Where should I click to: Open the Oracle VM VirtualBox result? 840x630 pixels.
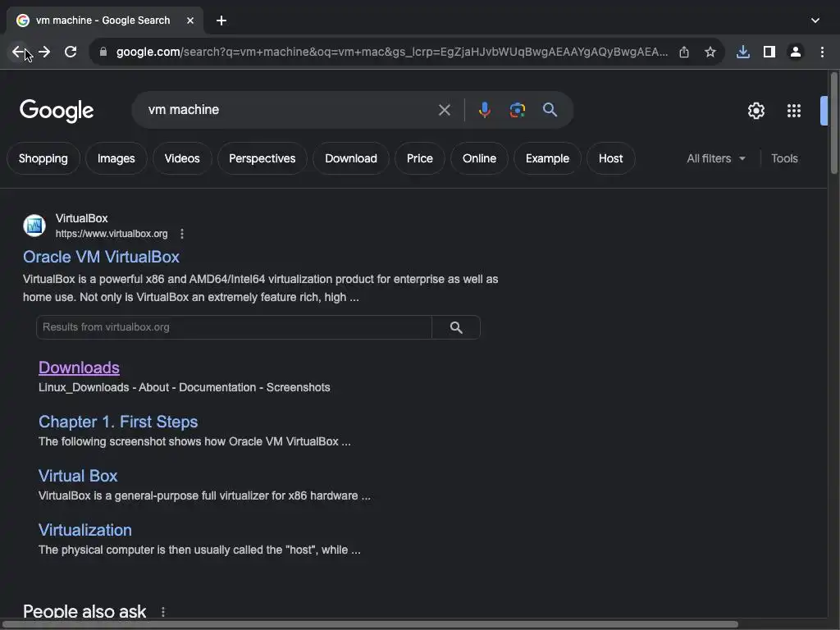pos(101,257)
